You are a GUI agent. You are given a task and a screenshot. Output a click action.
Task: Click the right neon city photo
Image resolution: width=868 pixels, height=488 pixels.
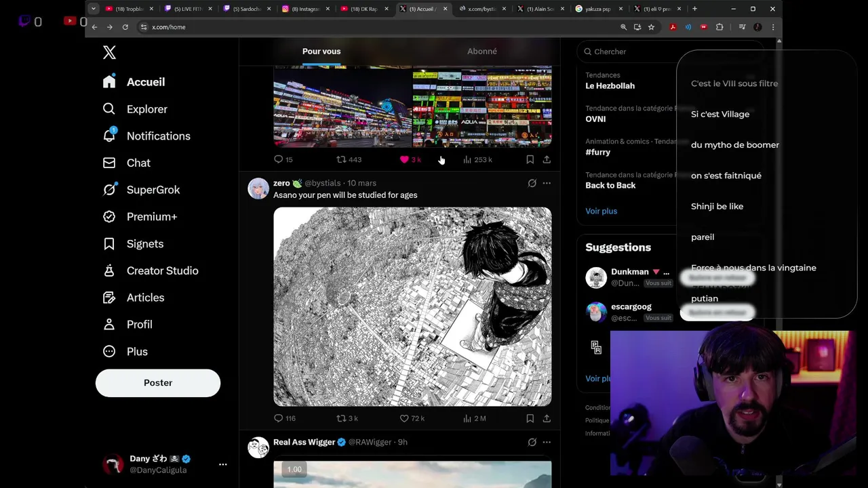pos(482,106)
